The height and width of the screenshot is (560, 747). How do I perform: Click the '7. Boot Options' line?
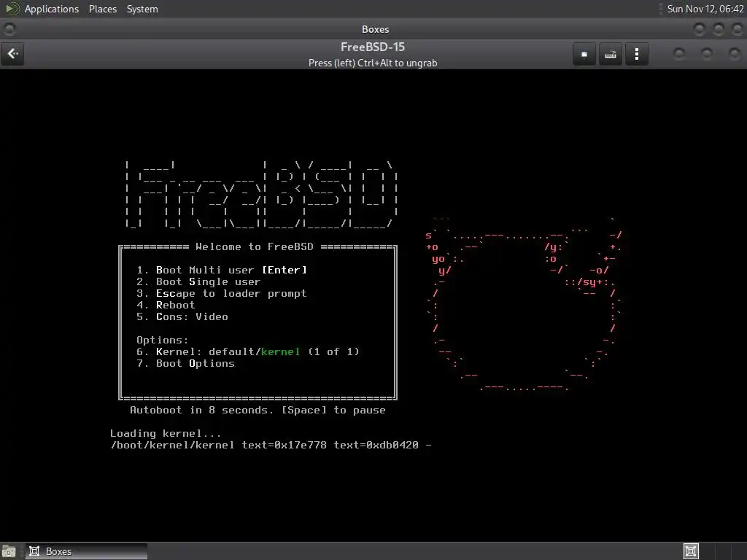coord(186,363)
